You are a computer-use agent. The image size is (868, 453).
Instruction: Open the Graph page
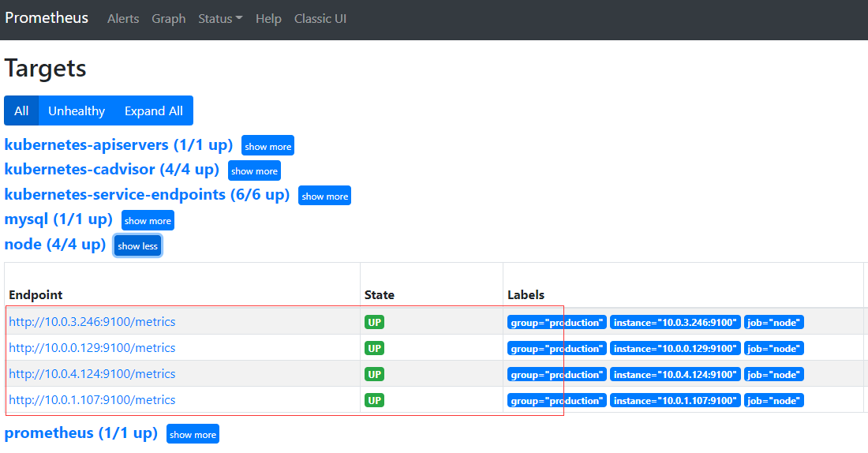pyautogui.click(x=168, y=19)
